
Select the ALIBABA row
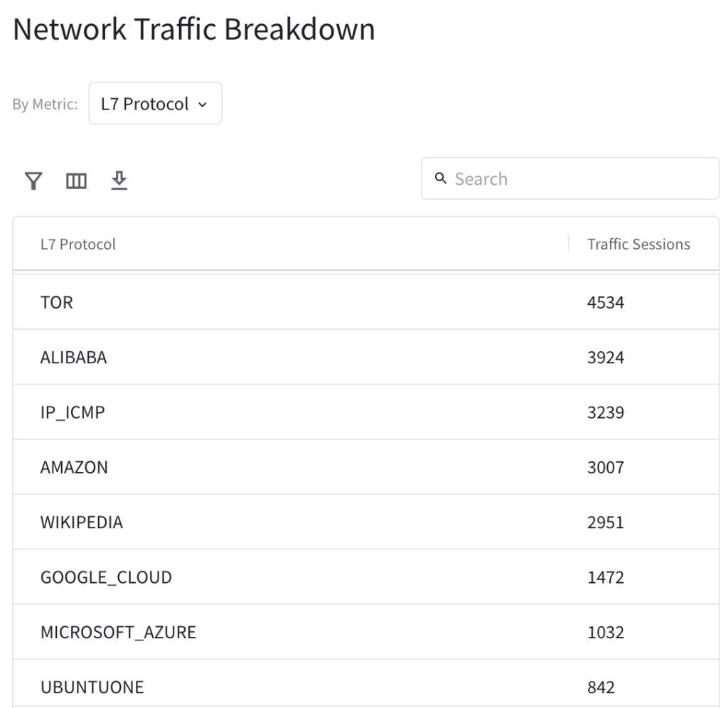(366, 357)
